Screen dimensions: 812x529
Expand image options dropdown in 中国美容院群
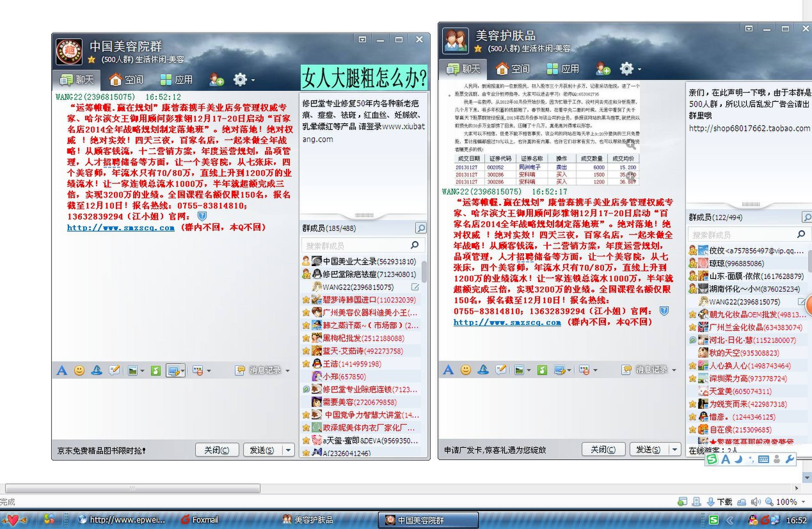[x=142, y=371]
